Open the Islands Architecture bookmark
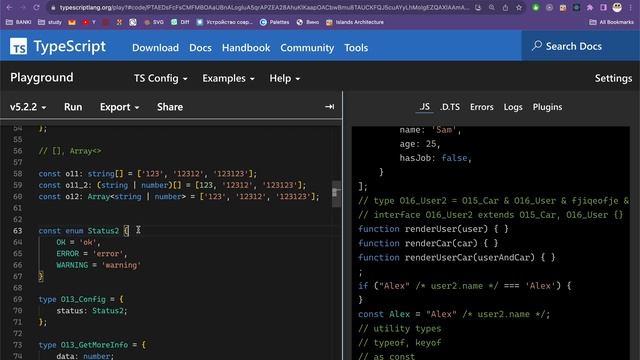The image size is (640, 360). click(x=355, y=22)
